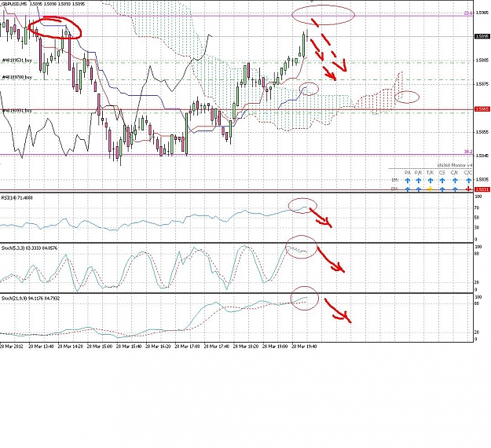Click the Stoch(5,3,3) indicator label

(30, 248)
